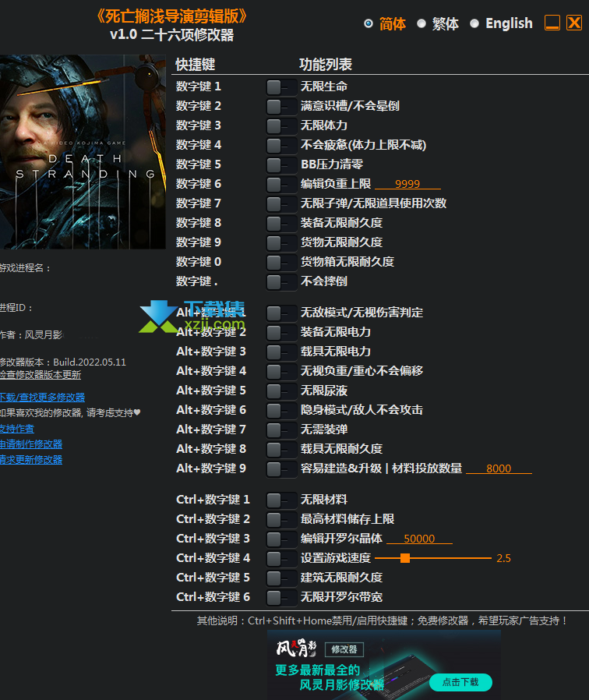The image size is (589, 700).
Task: Turn on 无限开罗尔带宽 switch
Action: click(281, 598)
